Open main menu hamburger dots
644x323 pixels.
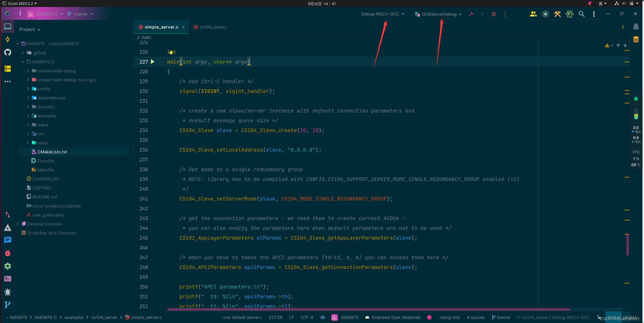tap(20, 14)
